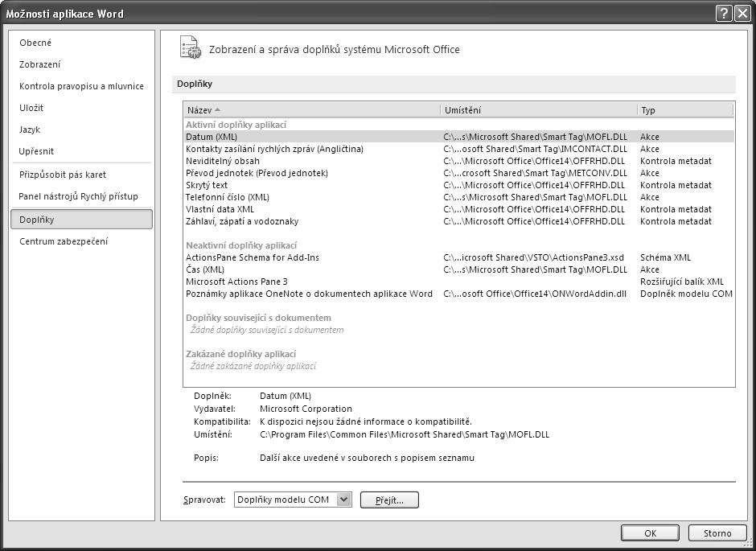Select Poznámky aplikace OneNote add-in row

coord(459,293)
